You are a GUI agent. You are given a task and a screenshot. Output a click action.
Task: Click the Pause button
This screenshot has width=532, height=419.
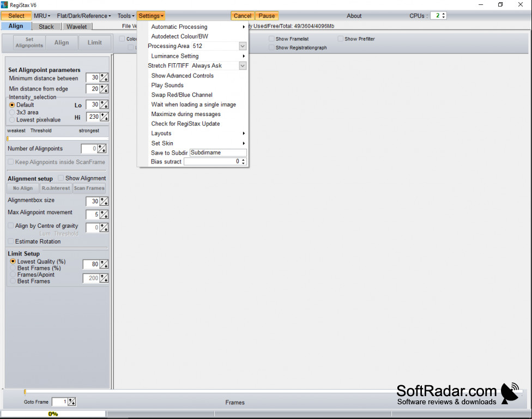(x=267, y=16)
